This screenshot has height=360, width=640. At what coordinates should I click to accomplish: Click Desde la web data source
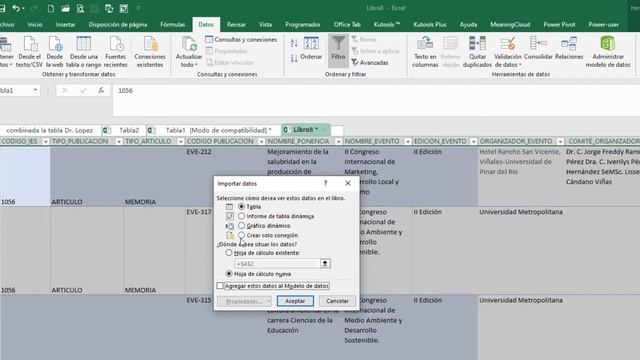tap(55, 52)
